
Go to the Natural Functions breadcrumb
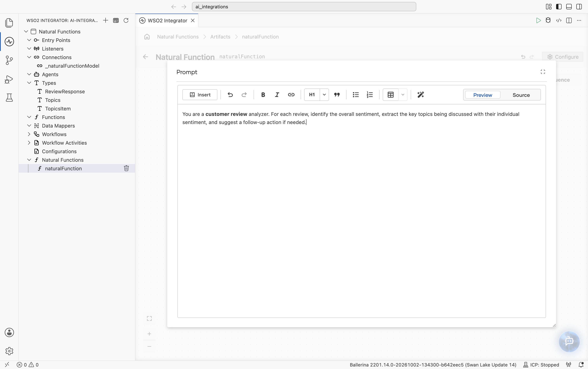178,37
